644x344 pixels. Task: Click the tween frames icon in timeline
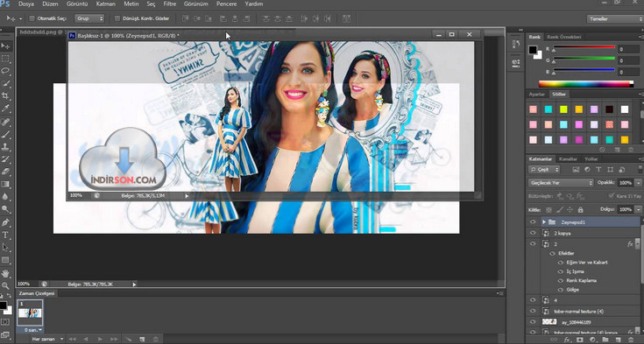[129, 339]
